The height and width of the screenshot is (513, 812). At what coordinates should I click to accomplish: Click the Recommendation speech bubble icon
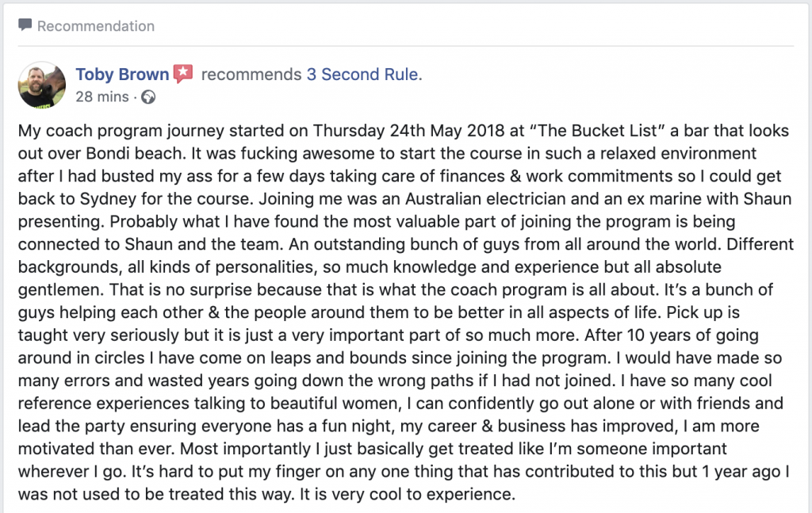pyautogui.click(x=25, y=25)
